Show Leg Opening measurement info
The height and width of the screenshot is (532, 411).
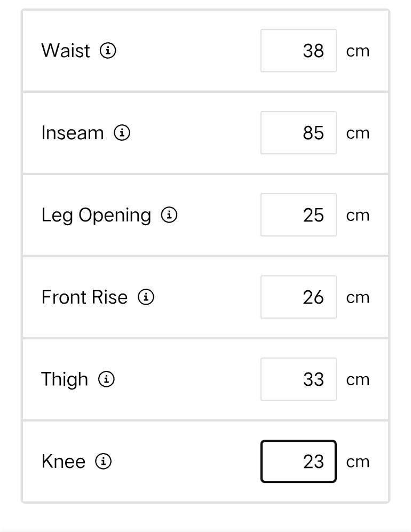pos(169,215)
